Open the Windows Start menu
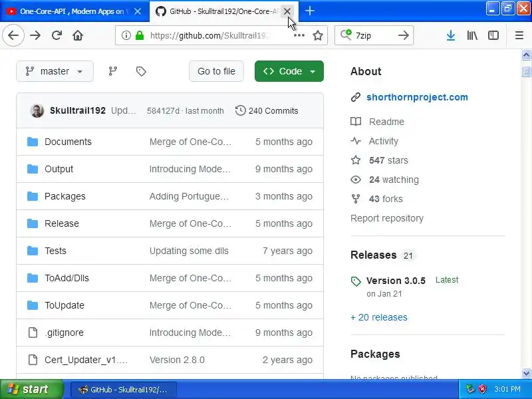 [x=31, y=389]
